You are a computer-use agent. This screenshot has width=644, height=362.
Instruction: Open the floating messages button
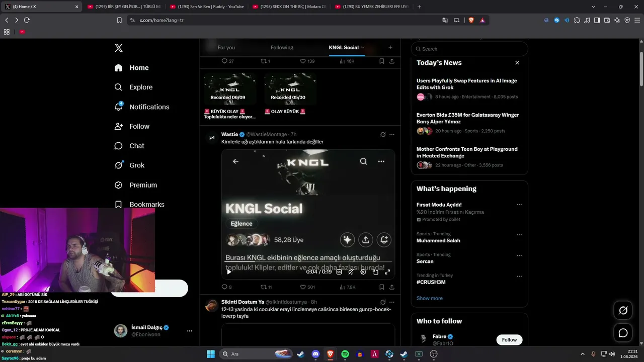tap(623, 333)
